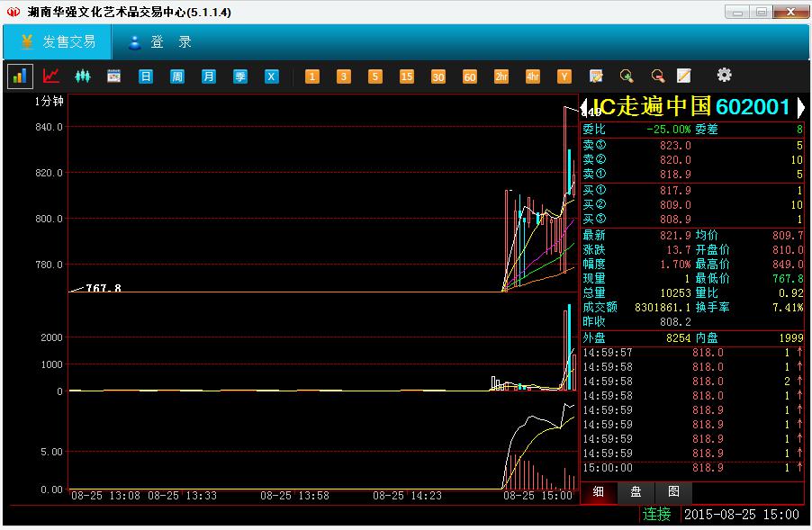Close the 湖南华强 trading window
The image size is (812, 530).
click(790, 12)
